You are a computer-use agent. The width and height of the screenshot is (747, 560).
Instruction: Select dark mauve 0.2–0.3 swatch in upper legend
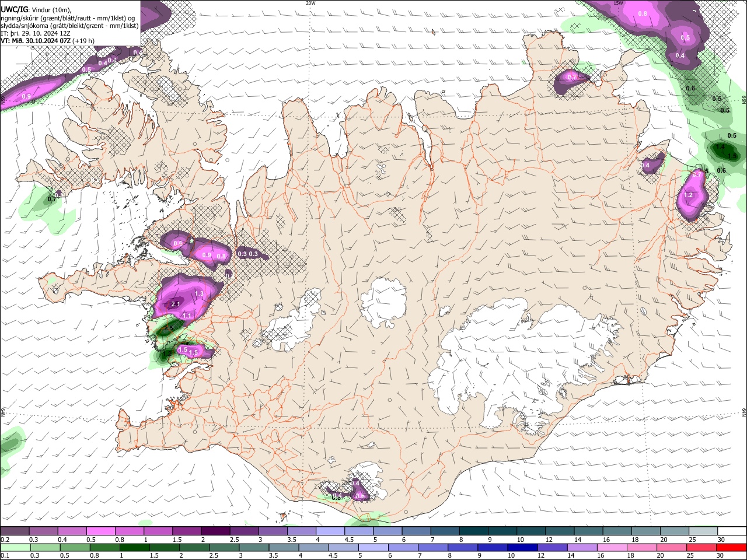(15, 531)
